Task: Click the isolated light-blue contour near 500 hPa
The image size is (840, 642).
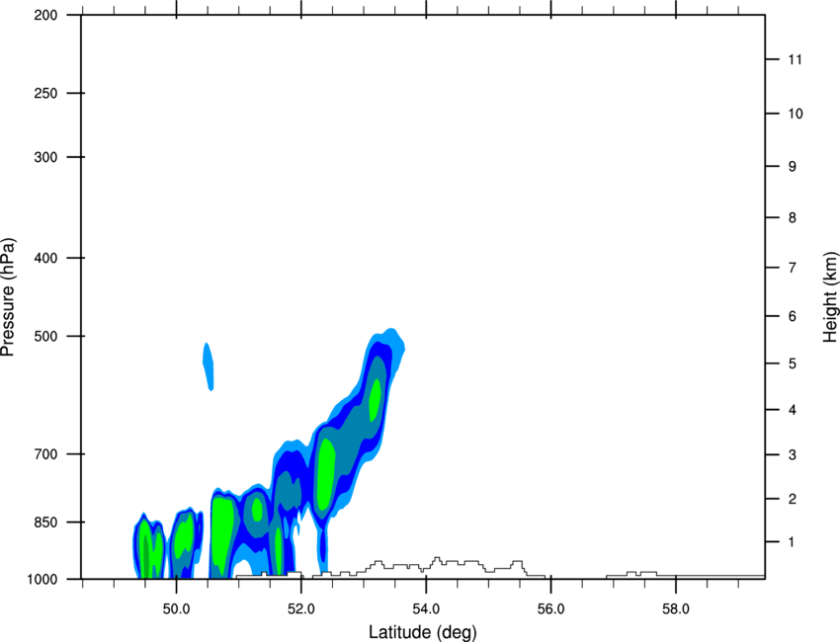Action: click(x=209, y=366)
